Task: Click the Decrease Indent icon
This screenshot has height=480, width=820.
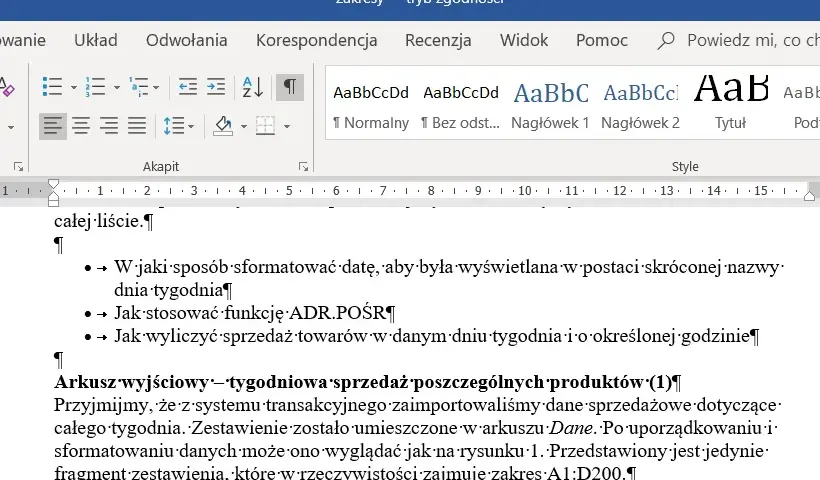Action: pyautogui.click(x=188, y=86)
